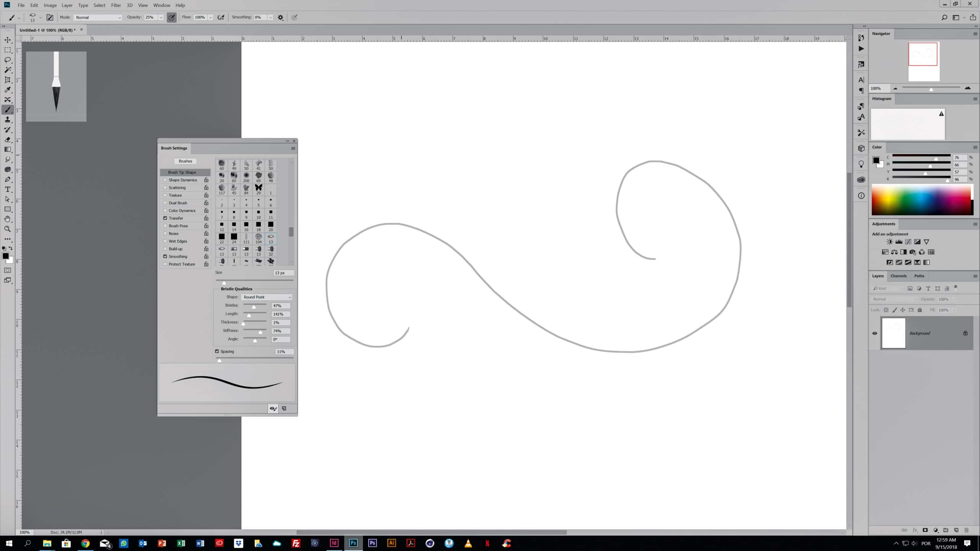Pick a color from the spectrum

pyautogui.click(x=921, y=200)
